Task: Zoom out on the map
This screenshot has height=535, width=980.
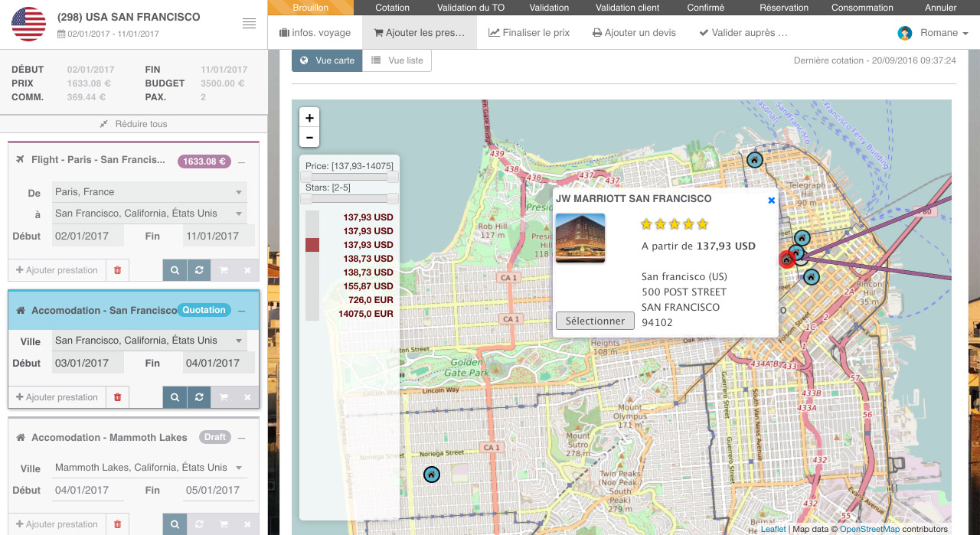Action: point(309,138)
